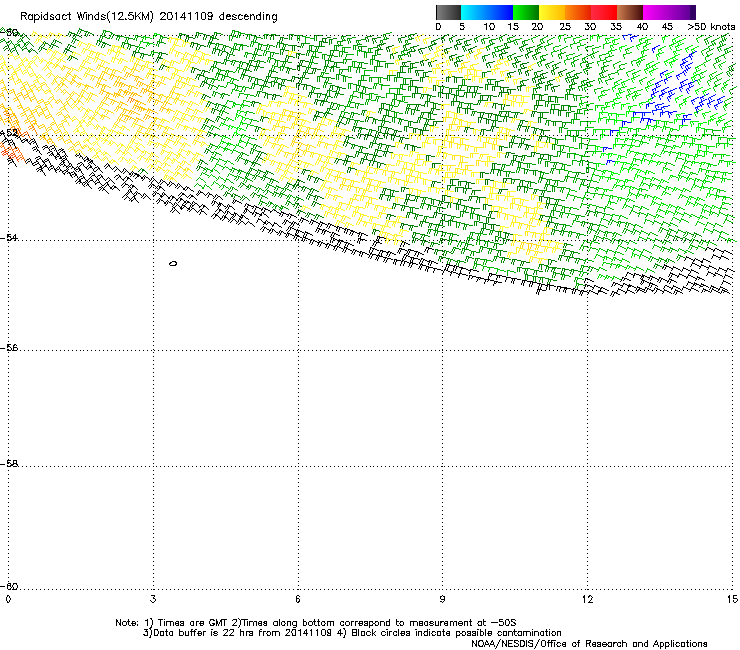Click the 'NOAA/NESDIS/Office of Research and Applications' credit

[x=589, y=644]
